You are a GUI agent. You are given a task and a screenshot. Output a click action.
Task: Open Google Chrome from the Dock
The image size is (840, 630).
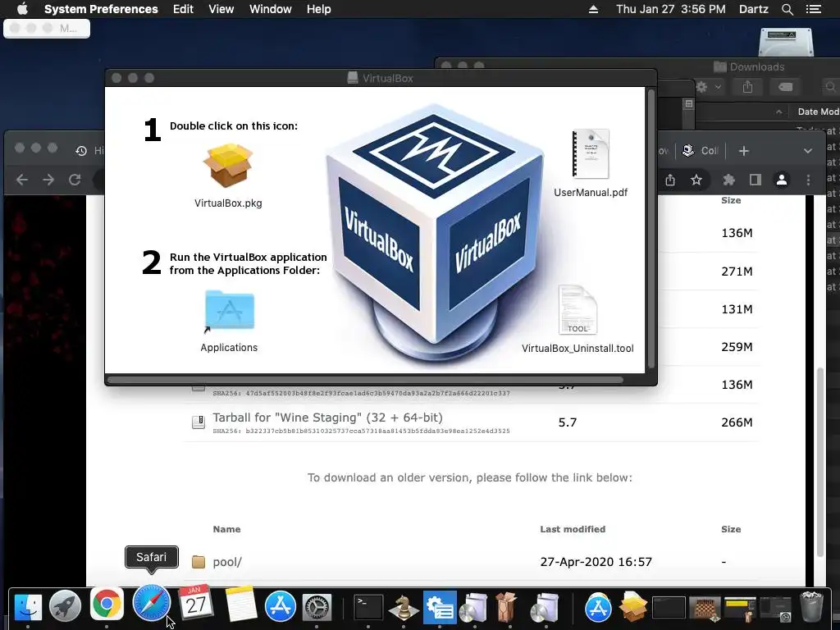pyautogui.click(x=107, y=605)
